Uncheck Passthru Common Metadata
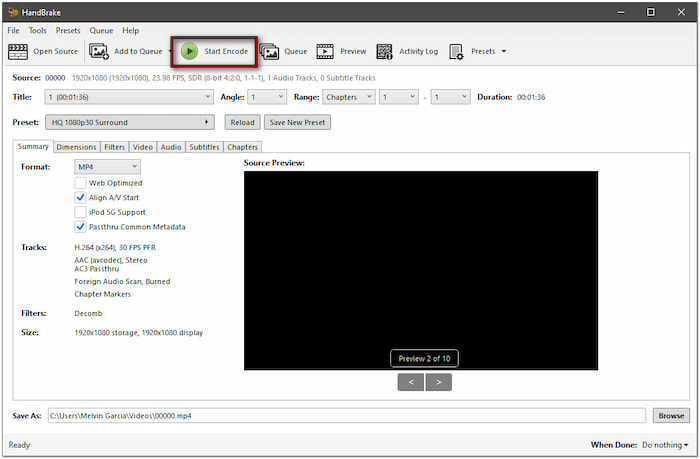This screenshot has width=700, height=459. tap(80, 227)
